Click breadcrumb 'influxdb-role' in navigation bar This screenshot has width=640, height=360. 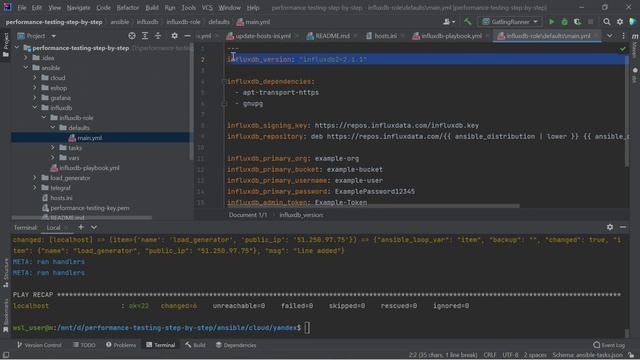tap(183, 22)
